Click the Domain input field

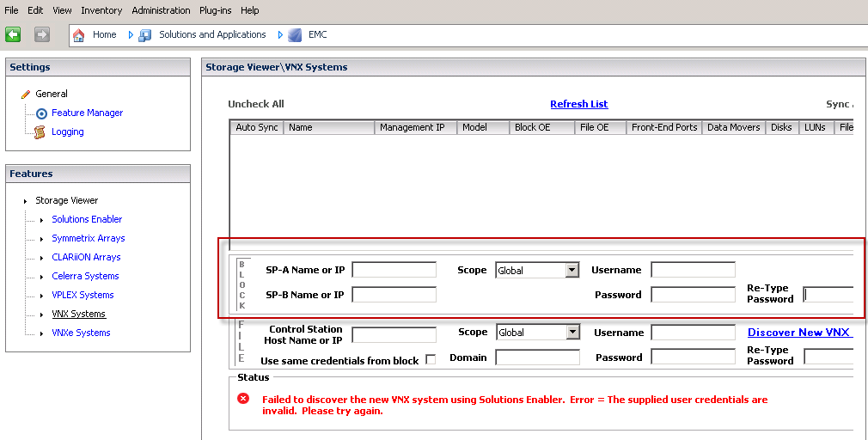click(x=537, y=357)
